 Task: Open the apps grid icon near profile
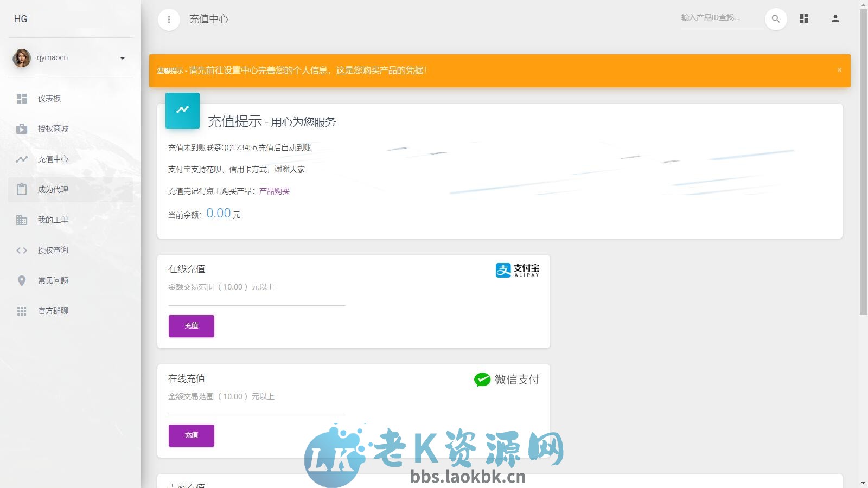point(803,18)
